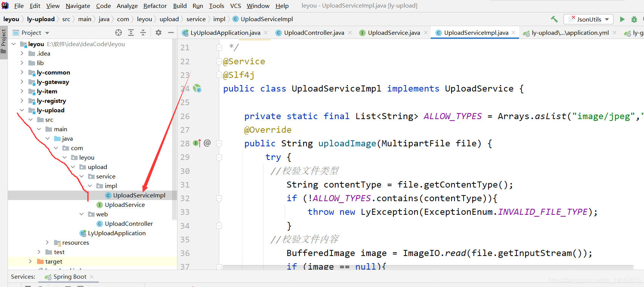Open the VCS menu

click(x=236, y=6)
